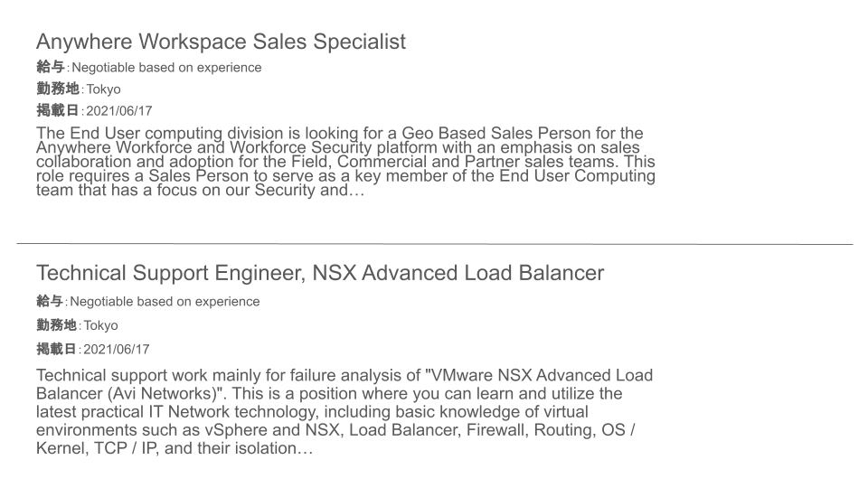The image size is (868, 488).
Task: Click the 2021/06/17 date in NSX listing
Action: 117,349
